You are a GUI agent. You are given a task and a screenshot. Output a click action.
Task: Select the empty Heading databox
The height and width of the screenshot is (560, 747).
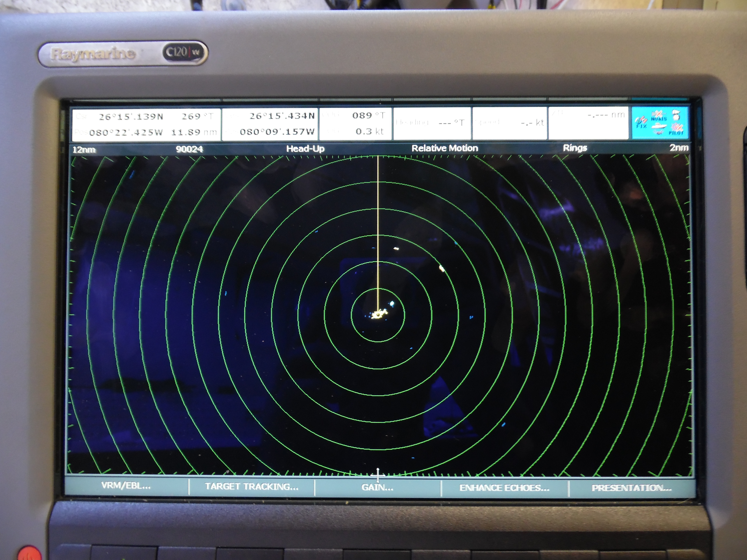coord(432,123)
